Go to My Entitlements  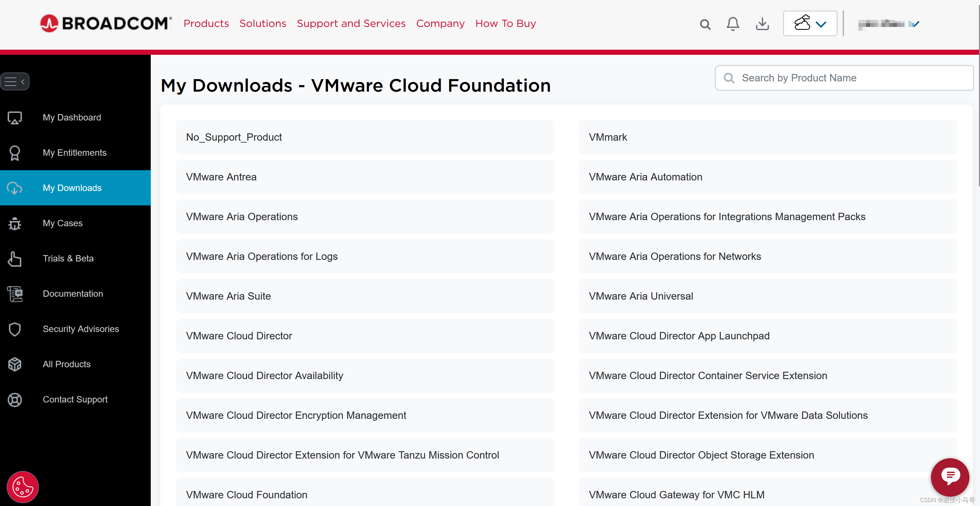(74, 153)
